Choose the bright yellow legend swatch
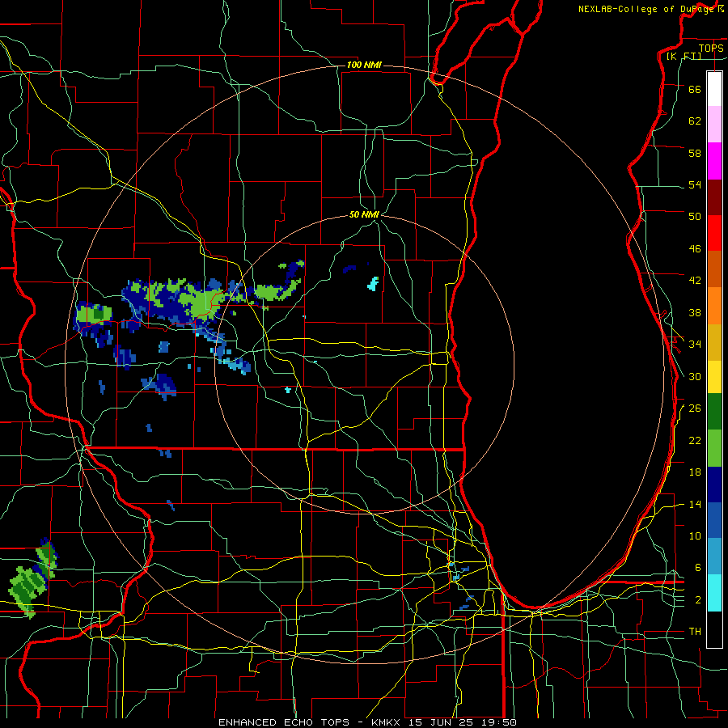 tap(714, 377)
